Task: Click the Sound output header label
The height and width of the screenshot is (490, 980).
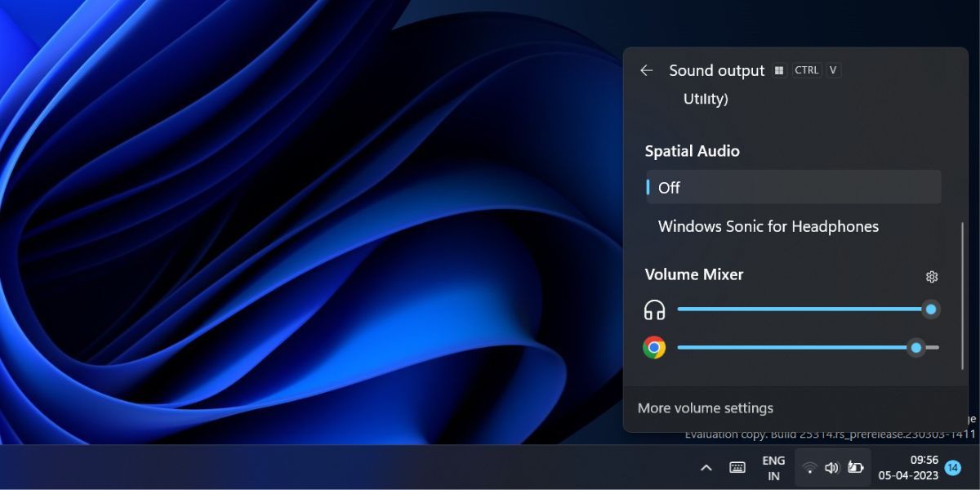Action: (717, 70)
